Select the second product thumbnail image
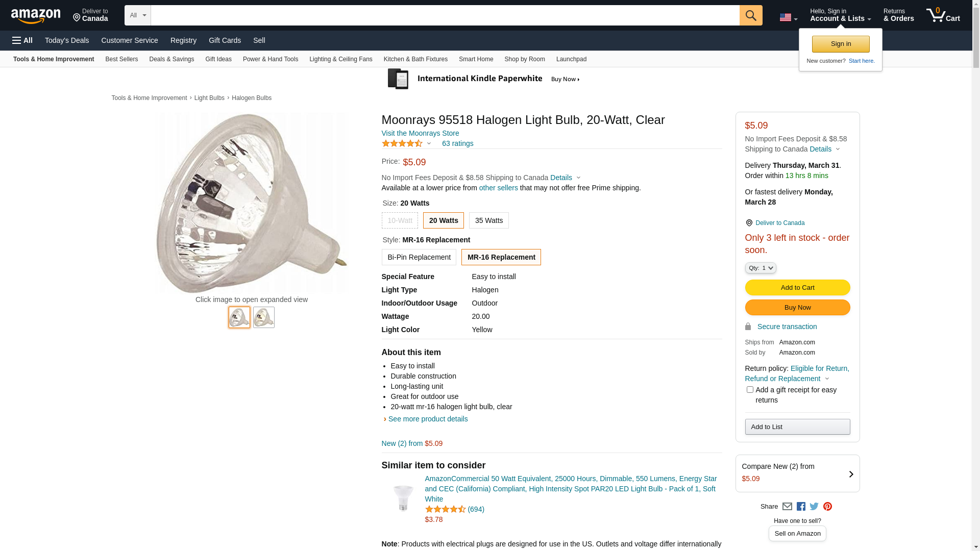Viewport: 980px width, 551px height. (x=264, y=317)
